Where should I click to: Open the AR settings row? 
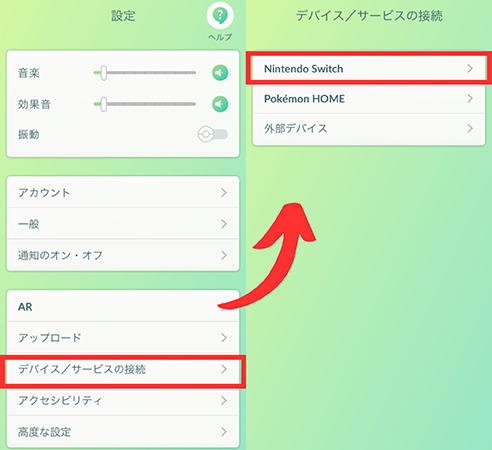[x=123, y=306]
